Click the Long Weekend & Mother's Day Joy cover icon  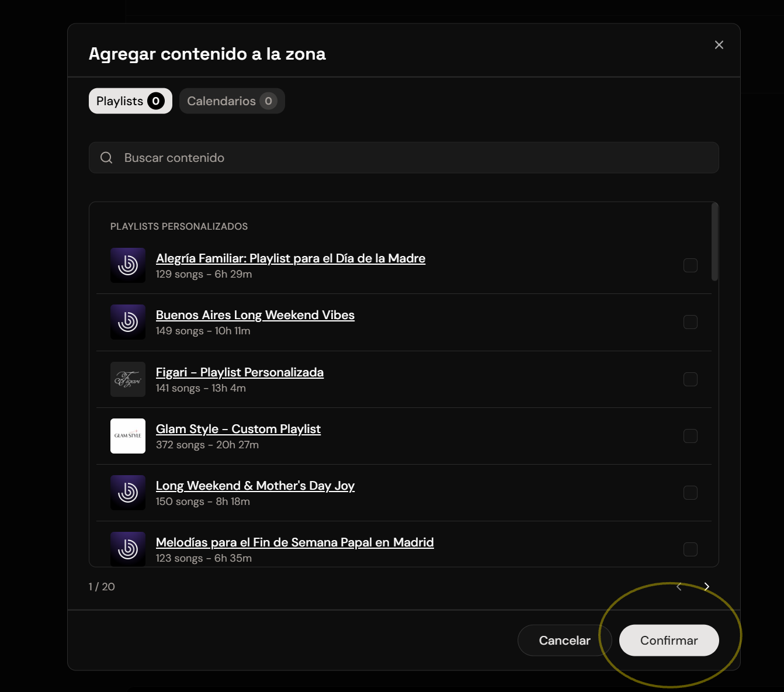click(128, 493)
